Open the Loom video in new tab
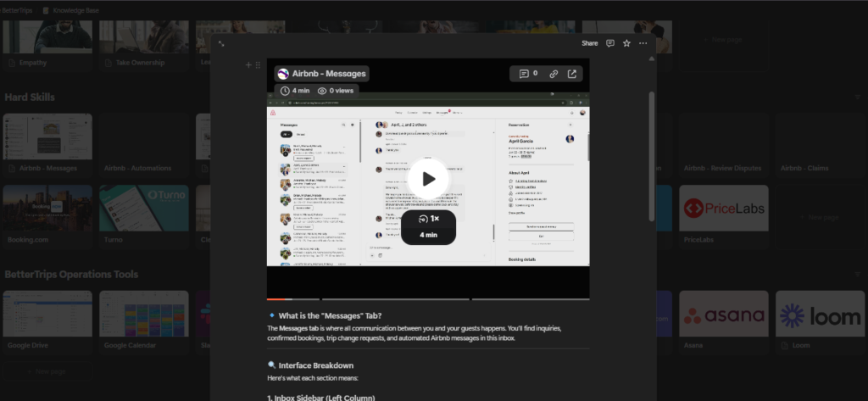This screenshot has height=401, width=868. tap(572, 74)
